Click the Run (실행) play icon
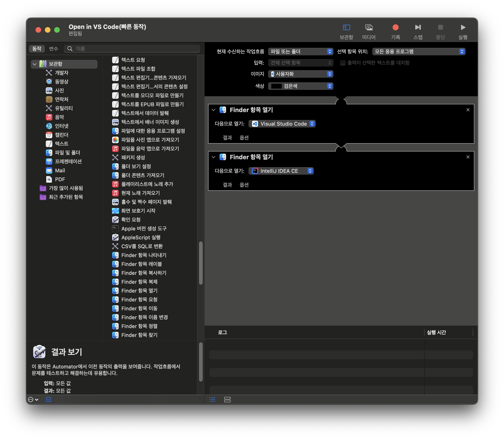The width and height of the screenshot is (504, 439). (x=463, y=28)
